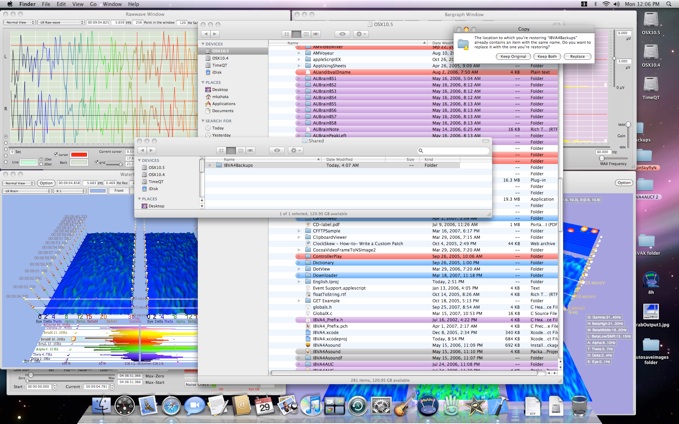Image resolution: width=679 pixels, height=424 pixels.
Task: Launch Xcode from the Dock
Action: point(498,405)
